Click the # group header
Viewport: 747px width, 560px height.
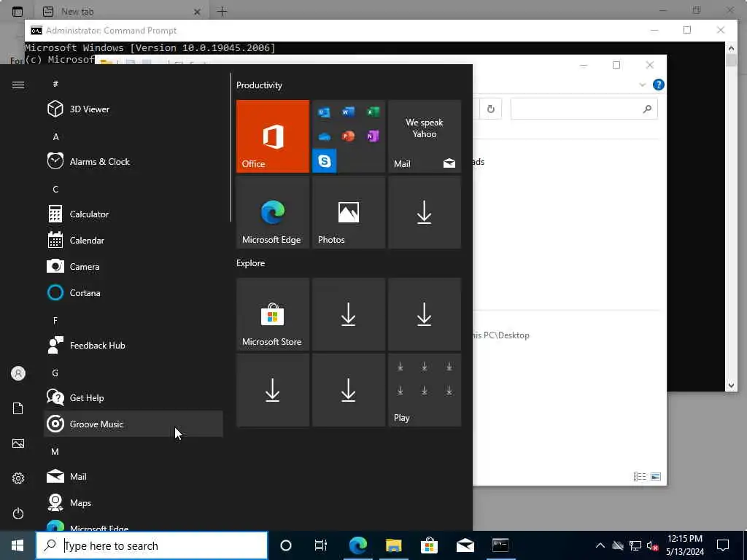(55, 84)
